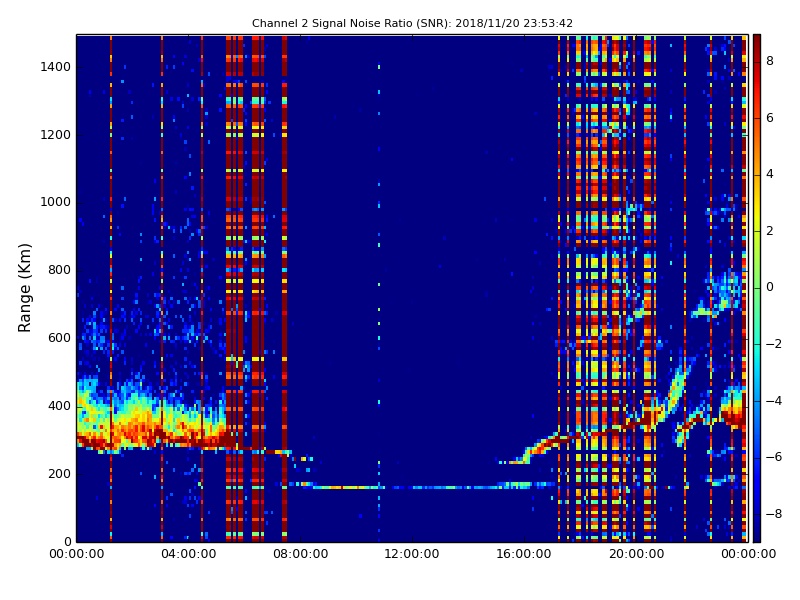Click the colorbar tick label 0

click(x=770, y=287)
